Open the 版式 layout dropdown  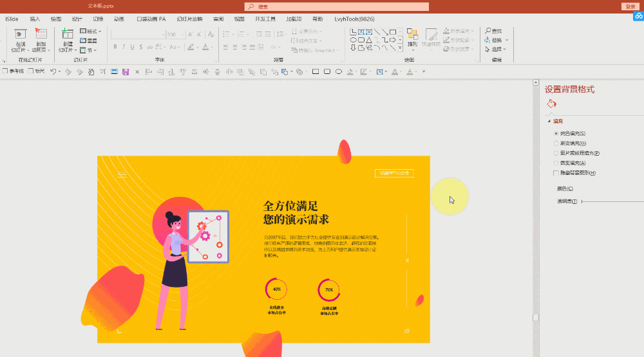[x=90, y=31]
